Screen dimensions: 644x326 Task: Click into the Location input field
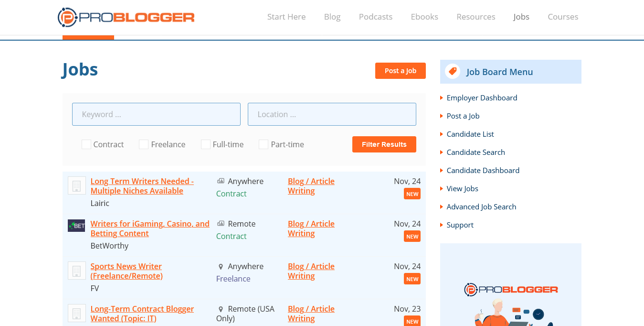332,114
